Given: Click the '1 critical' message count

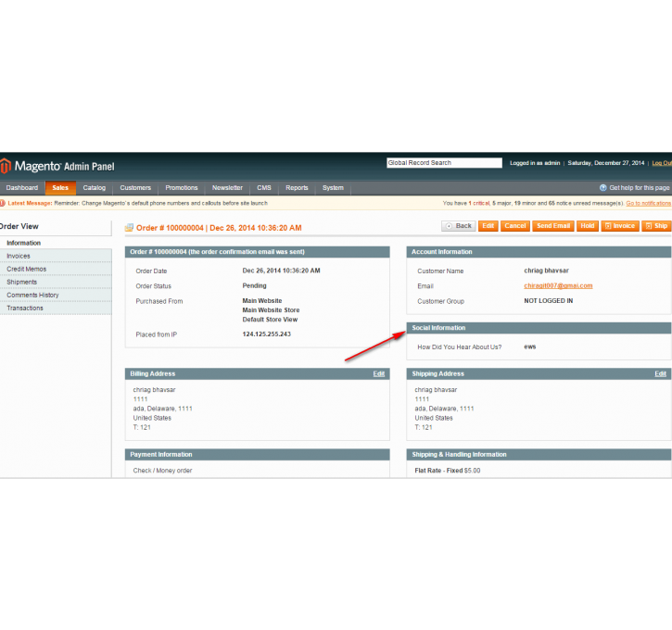Looking at the screenshot, I should (x=479, y=203).
